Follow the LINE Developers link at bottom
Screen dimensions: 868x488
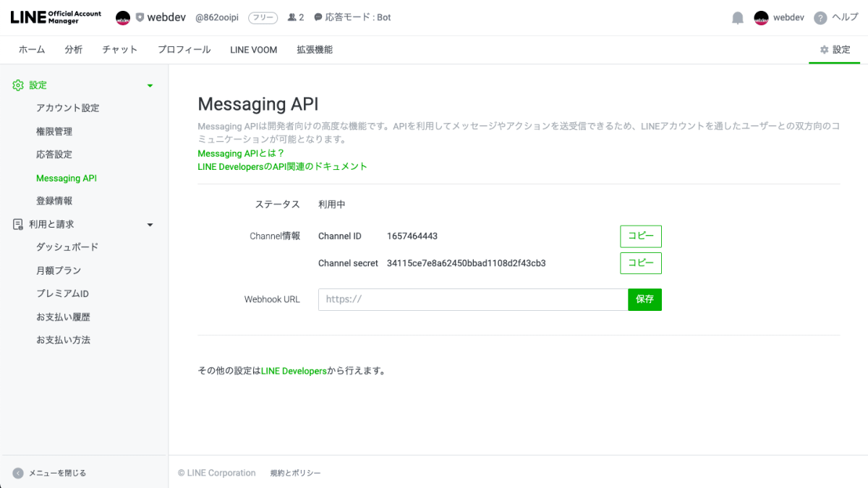coord(294,371)
